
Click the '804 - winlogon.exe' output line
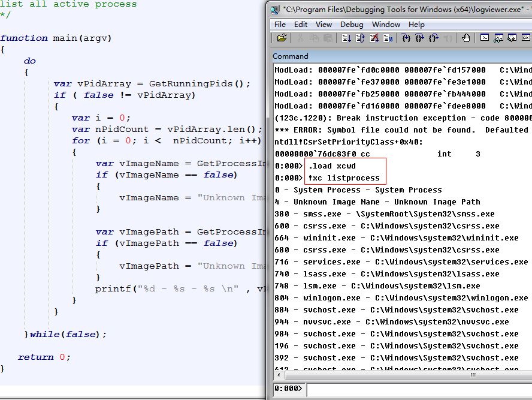pos(401,298)
